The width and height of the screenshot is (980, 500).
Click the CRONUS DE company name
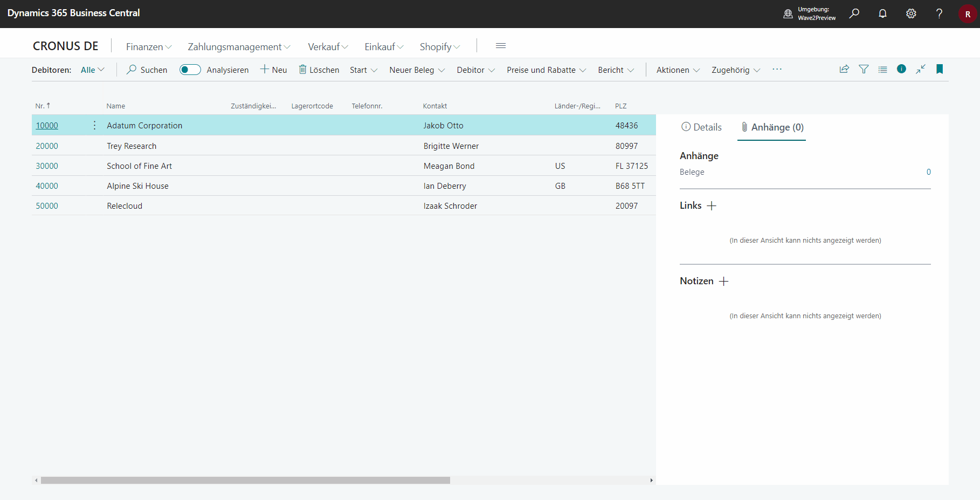pos(66,46)
